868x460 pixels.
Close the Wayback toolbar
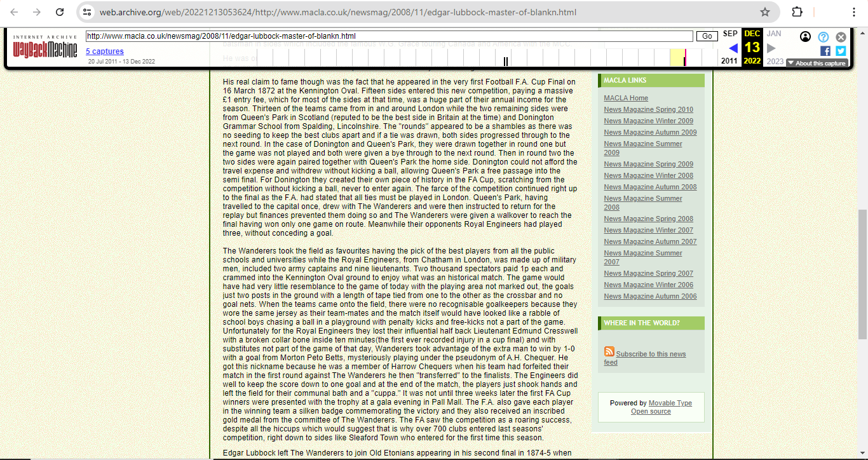(x=841, y=37)
